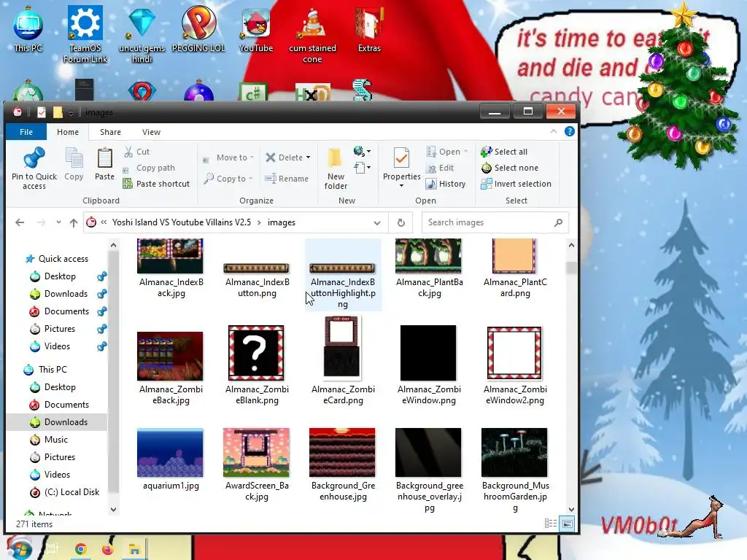Expand the Delete dropdown arrow
The width and height of the screenshot is (747, 560).
click(309, 157)
